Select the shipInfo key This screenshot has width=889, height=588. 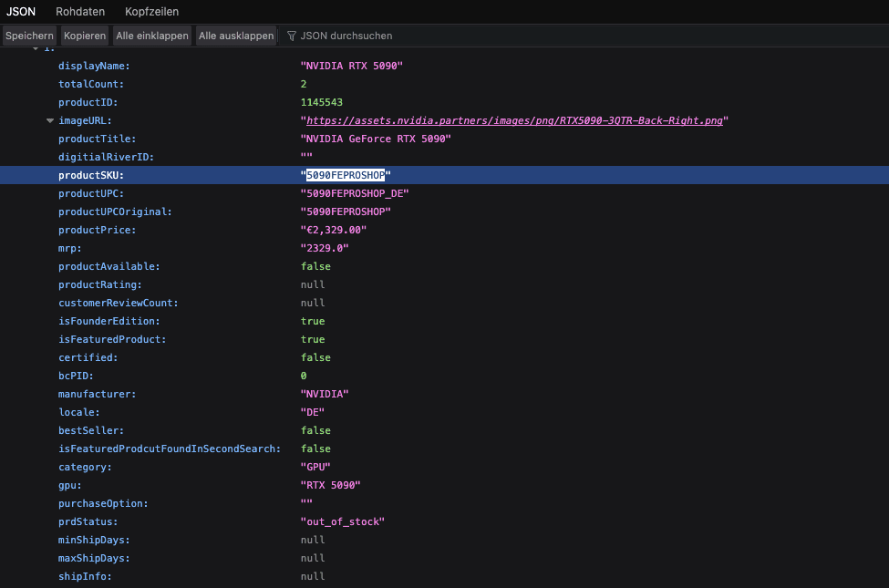(85, 576)
